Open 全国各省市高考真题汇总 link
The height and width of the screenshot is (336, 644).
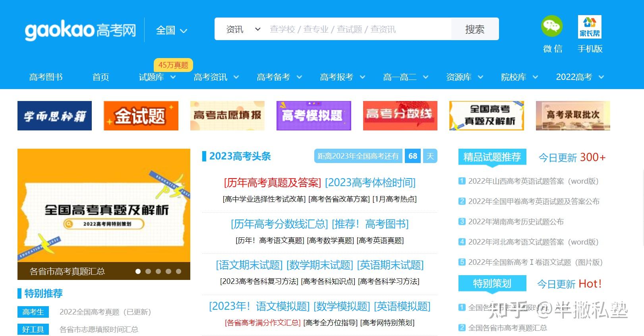[507, 328]
